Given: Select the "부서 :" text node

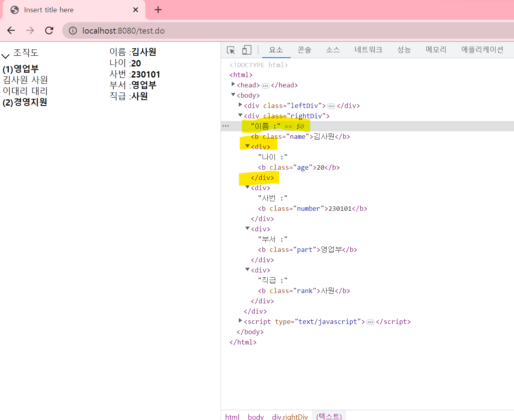Looking at the screenshot, I should click(273, 239).
